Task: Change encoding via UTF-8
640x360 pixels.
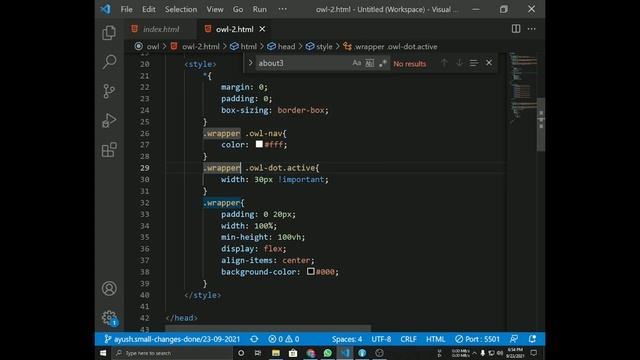Action: (x=381, y=339)
